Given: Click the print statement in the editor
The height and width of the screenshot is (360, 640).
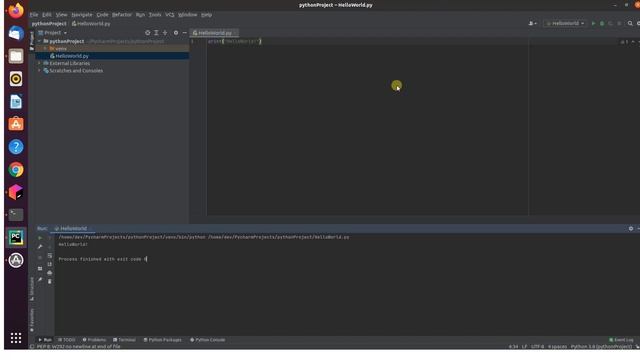Looking at the screenshot, I should (234, 41).
